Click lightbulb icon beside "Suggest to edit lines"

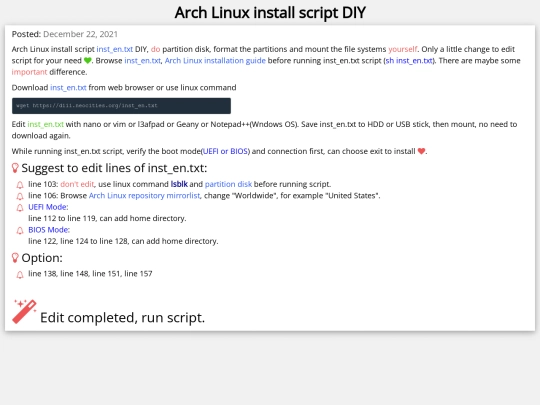(15, 168)
